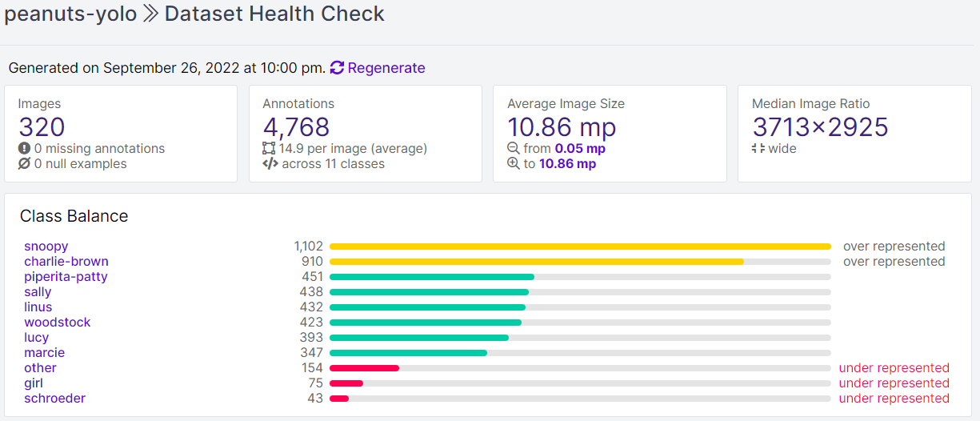Click girl's under represented label
Viewport: 980px width, 421px height.
(x=894, y=383)
